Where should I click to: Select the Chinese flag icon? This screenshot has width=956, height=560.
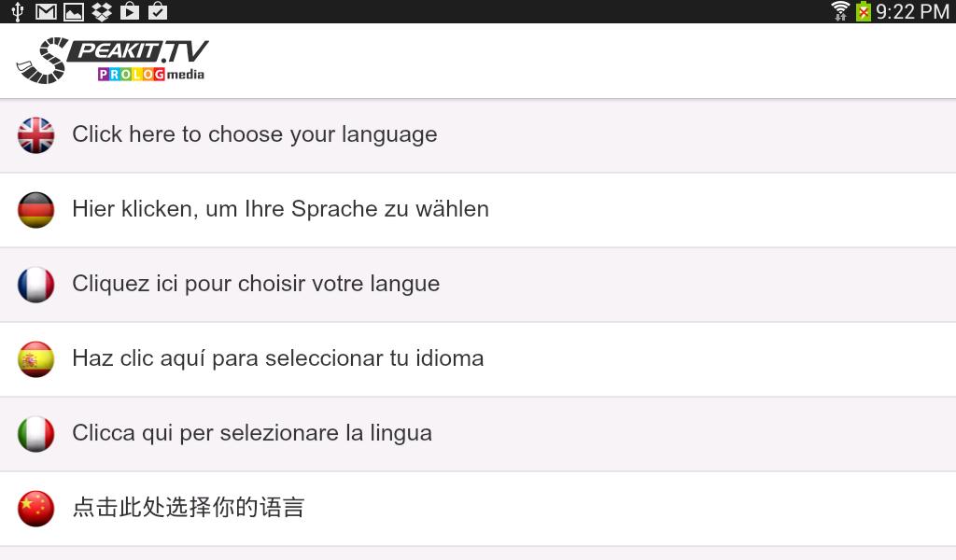click(x=35, y=508)
